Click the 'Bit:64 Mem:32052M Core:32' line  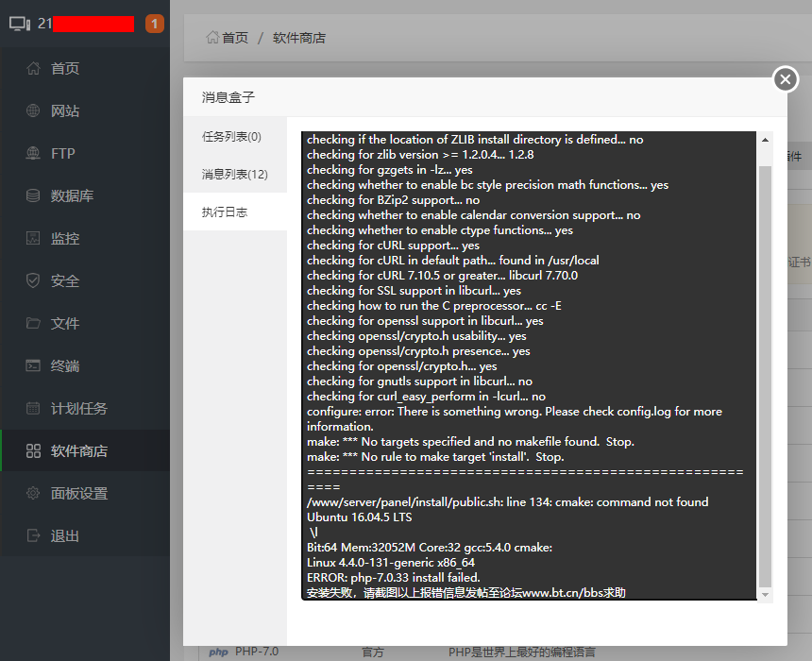(430, 547)
